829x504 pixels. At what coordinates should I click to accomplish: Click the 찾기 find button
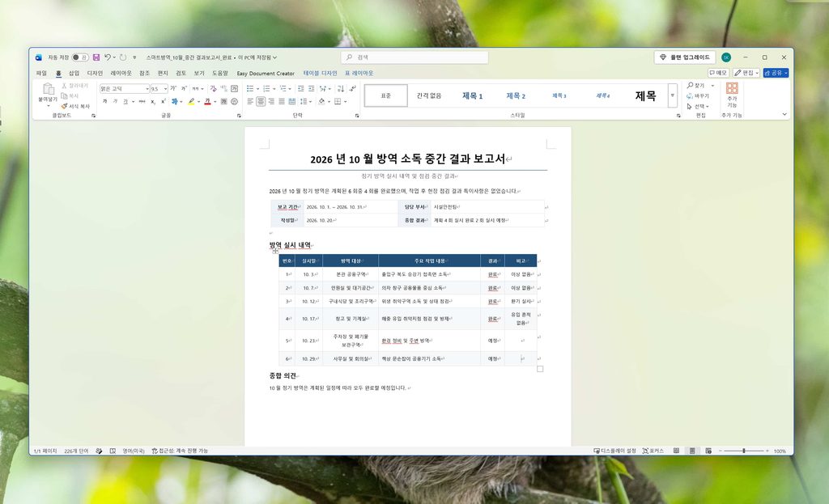[695, 85]
